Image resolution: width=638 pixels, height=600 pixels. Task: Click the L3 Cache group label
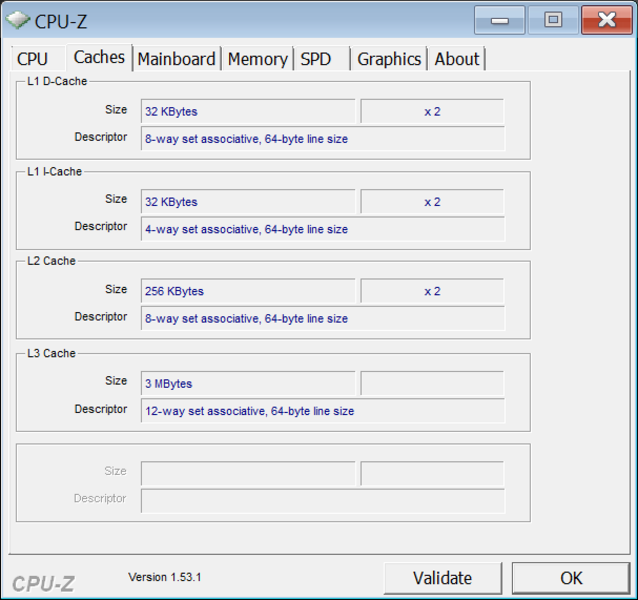coord(51,353)
